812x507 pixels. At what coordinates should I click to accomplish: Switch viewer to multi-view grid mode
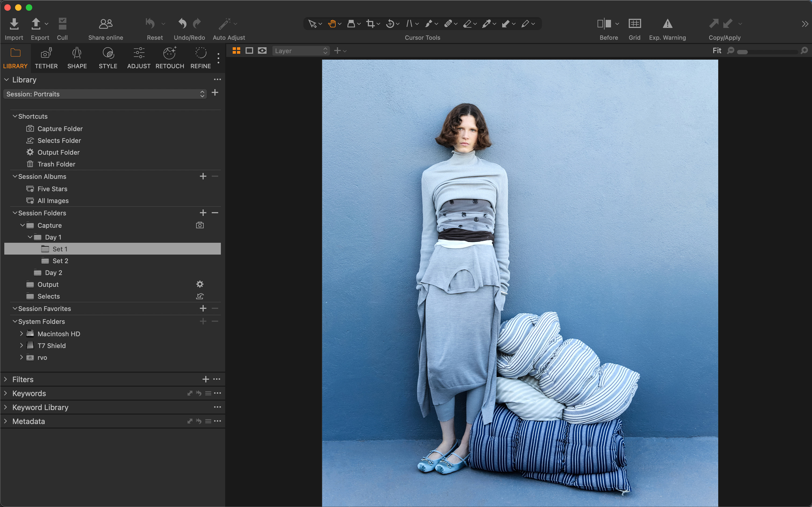(236, 50)
